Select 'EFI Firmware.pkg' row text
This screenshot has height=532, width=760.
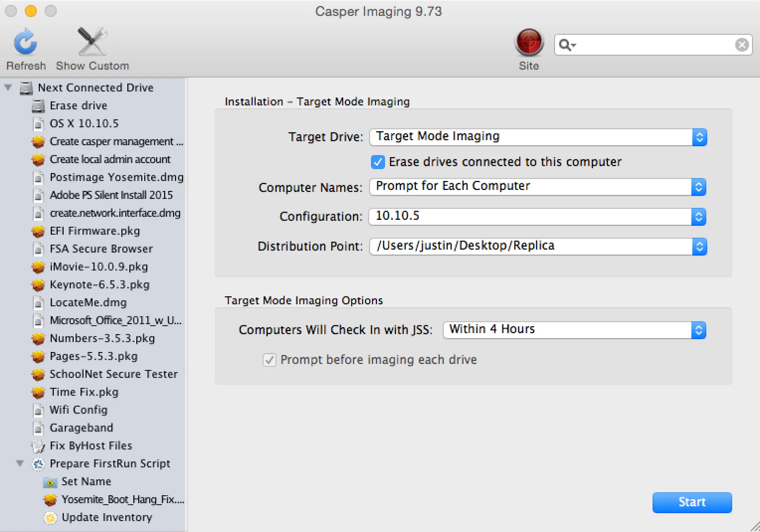[x=95, y=231]
